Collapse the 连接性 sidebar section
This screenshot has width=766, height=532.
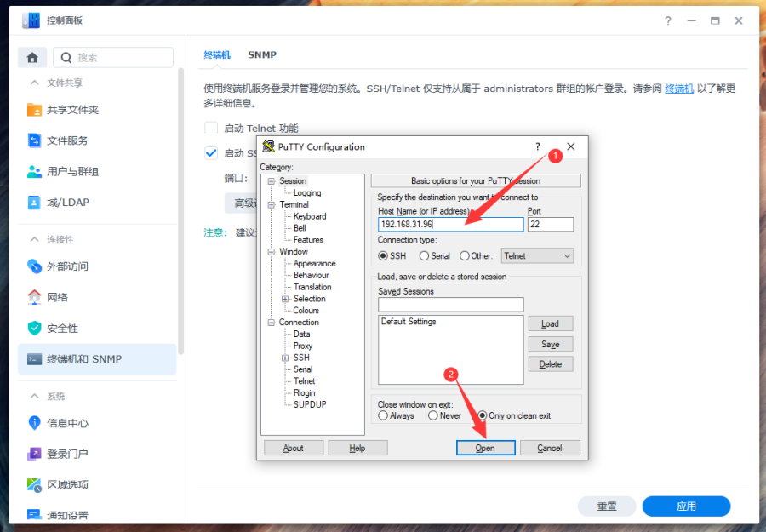coord(34,239)
